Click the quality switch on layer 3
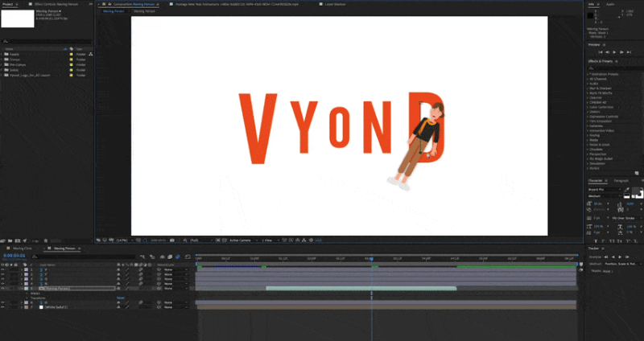The image size is (644, 341). [x=127, y=278]
